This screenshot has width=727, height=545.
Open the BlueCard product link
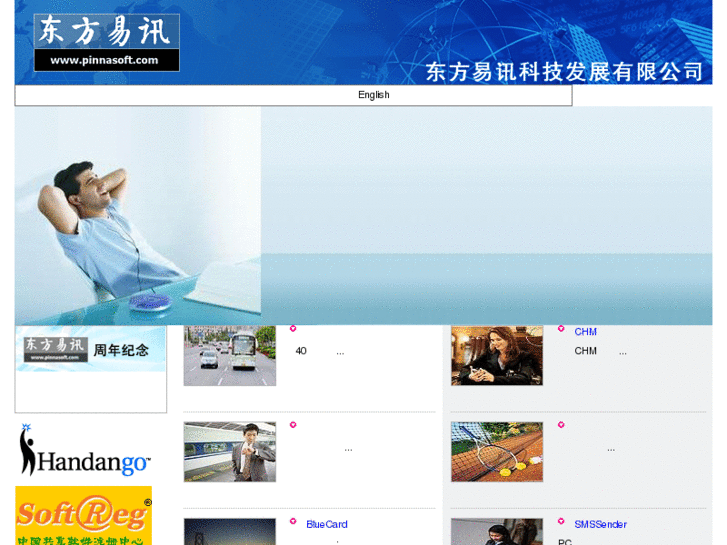(x=326, y=524)
